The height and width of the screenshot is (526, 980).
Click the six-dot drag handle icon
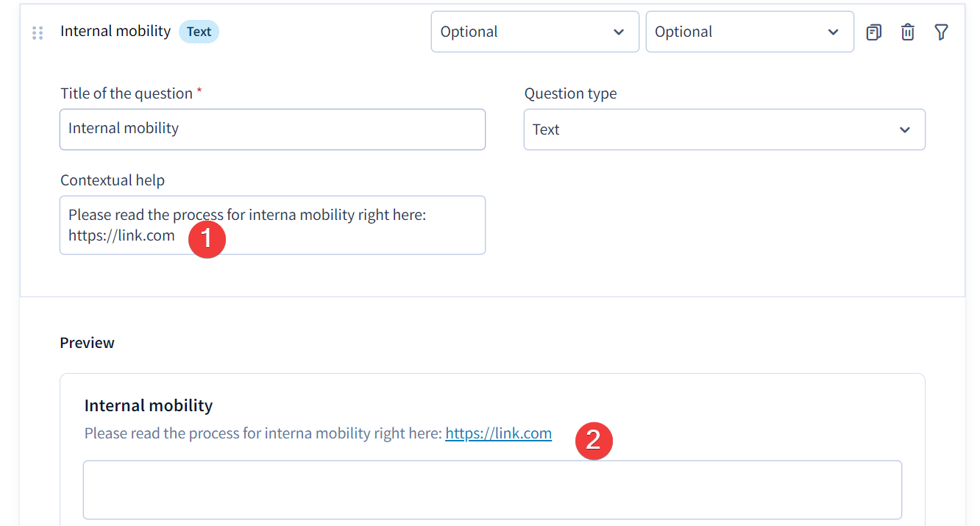[x=38, y=32]
